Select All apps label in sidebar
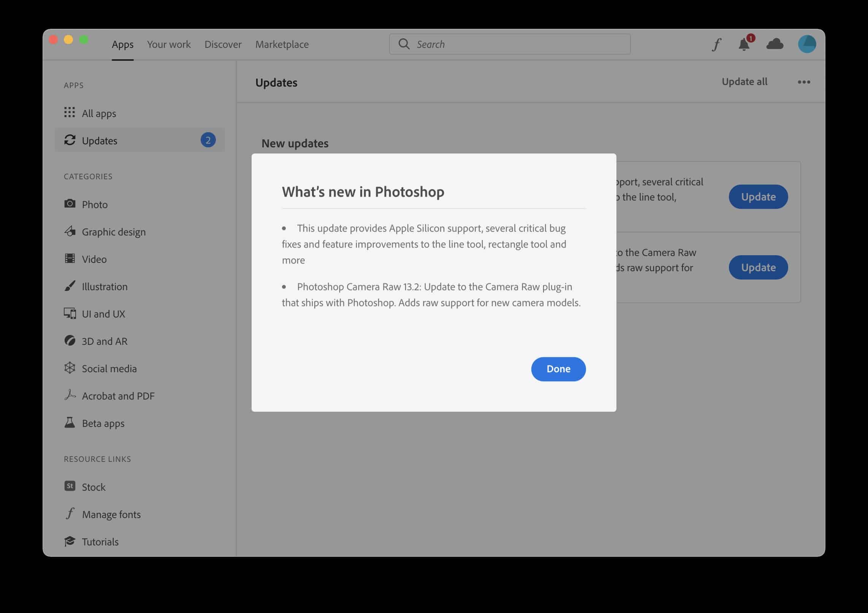 coord(99,113)
